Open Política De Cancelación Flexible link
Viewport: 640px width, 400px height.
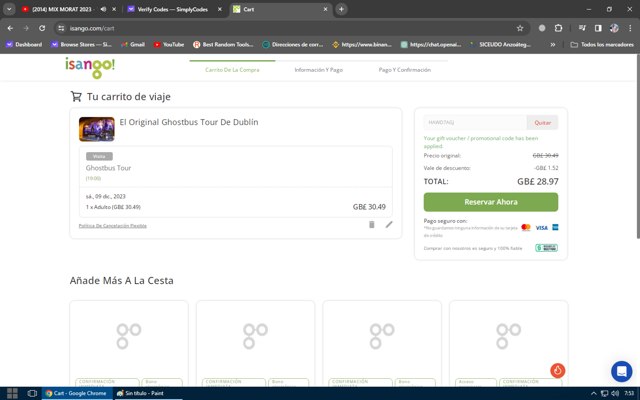click(113, 226)
